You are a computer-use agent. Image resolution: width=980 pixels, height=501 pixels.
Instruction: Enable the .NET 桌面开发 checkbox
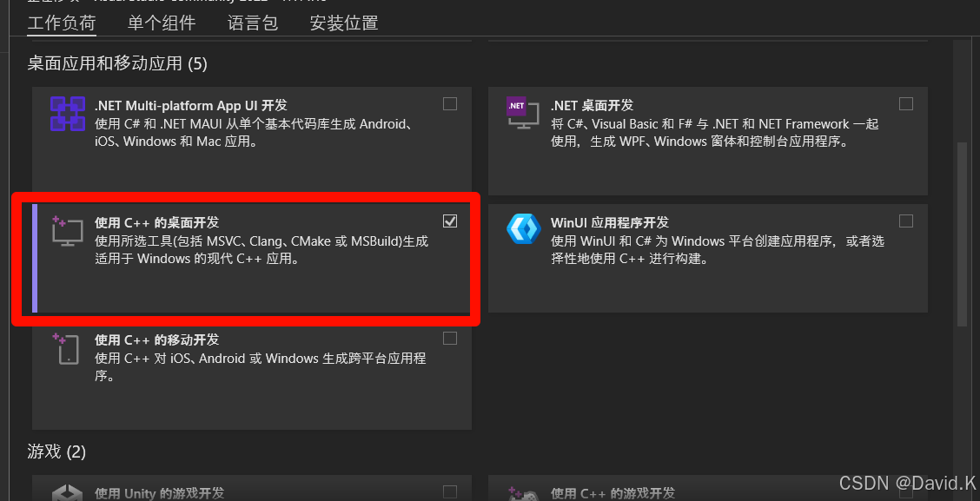tap(905, 103)
